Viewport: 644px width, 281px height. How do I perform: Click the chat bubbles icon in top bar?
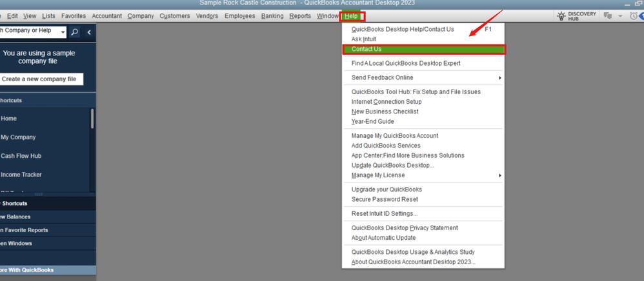click(607, 16)
